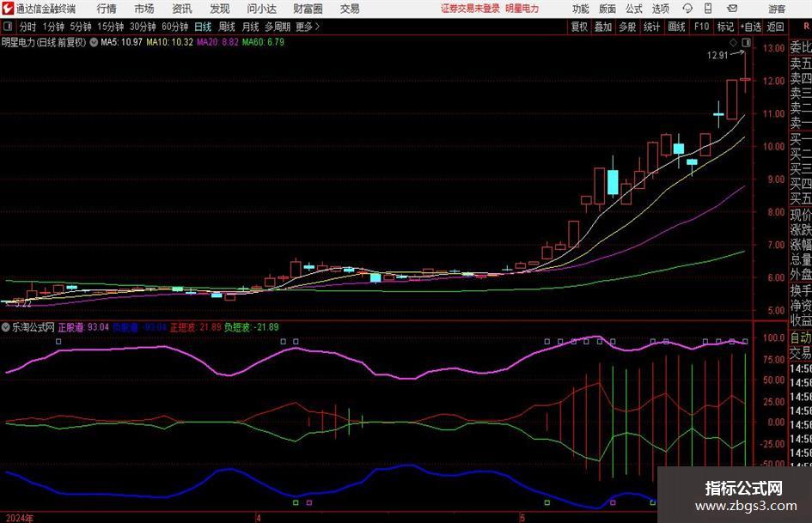The image size is (812, 523).
Task: Toggle the side panel icon at chart top-right
Action: tap(746, 42)
